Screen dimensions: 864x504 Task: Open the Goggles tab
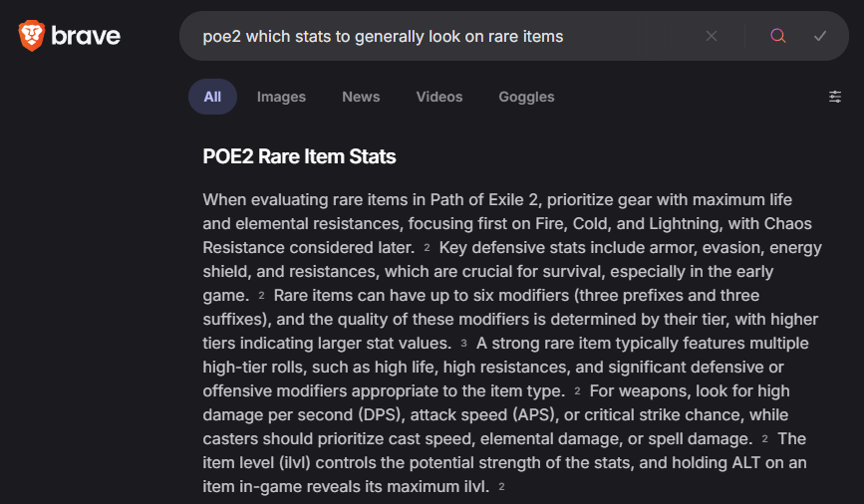[x=526, y=97]
